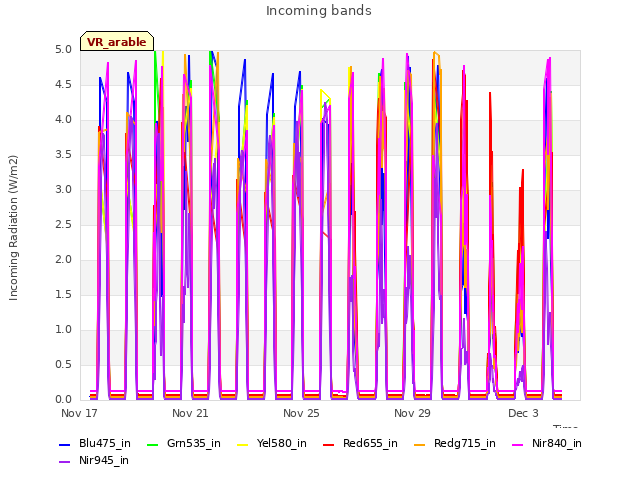640x480 pixels.
Task: Click the 0.0 y-axis tick label
Action: [63, 400]
